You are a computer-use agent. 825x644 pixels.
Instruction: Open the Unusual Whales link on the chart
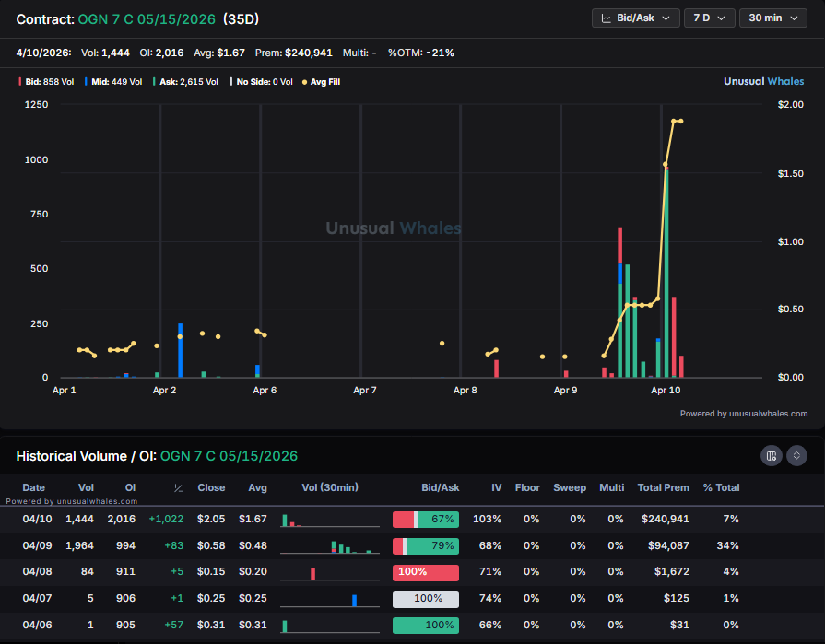763,81
